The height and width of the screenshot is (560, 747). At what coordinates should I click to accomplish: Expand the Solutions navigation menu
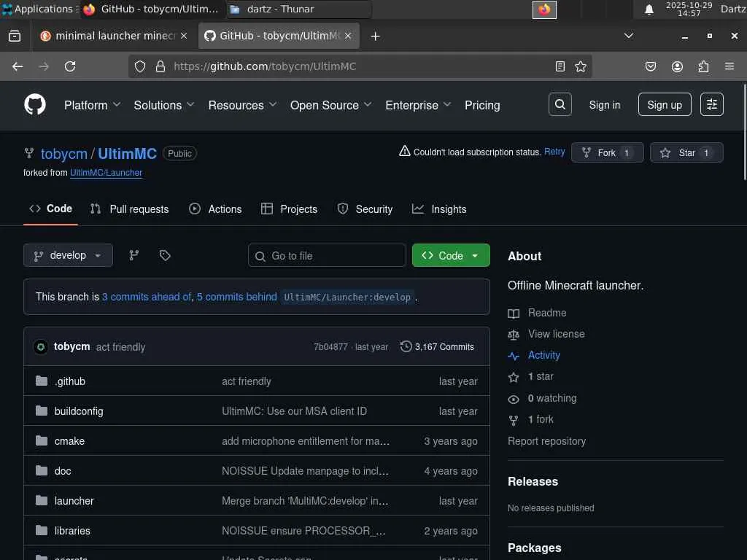point(164,105)
